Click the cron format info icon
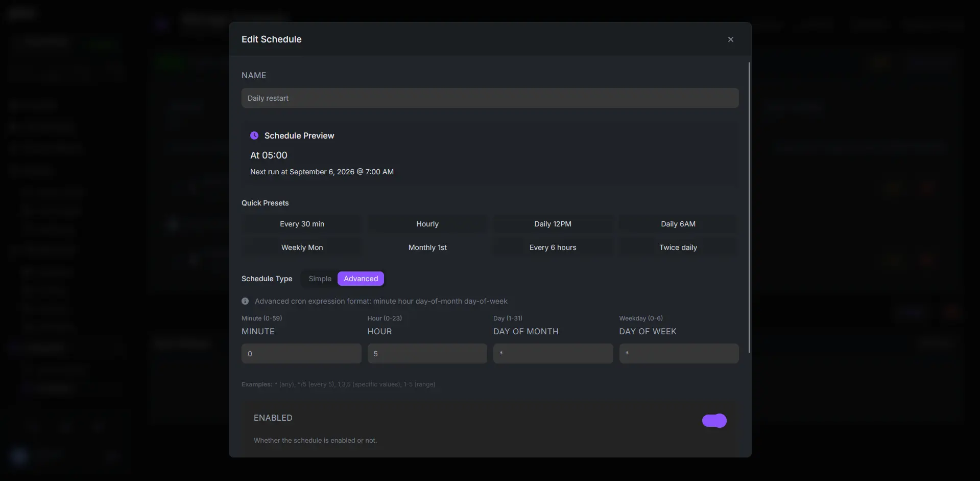This screenshot has height=481, width=980. 245,301
